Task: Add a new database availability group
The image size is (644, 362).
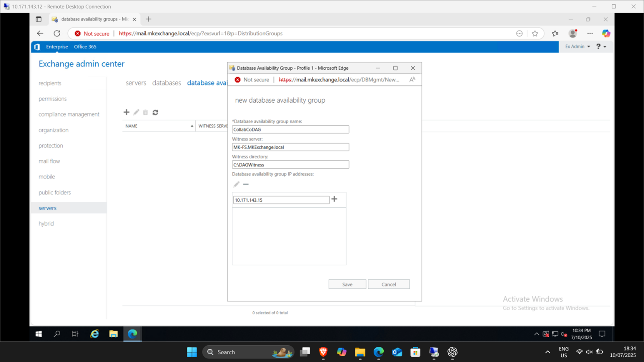Action: (x=126, y=112)
